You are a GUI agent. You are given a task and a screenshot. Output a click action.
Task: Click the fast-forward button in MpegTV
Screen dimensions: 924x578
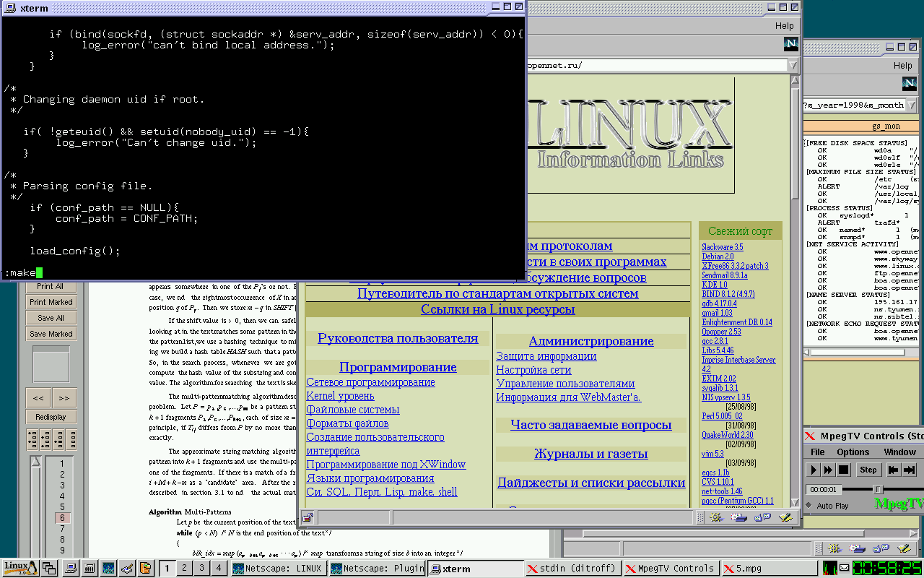click(x=828, y=470)
